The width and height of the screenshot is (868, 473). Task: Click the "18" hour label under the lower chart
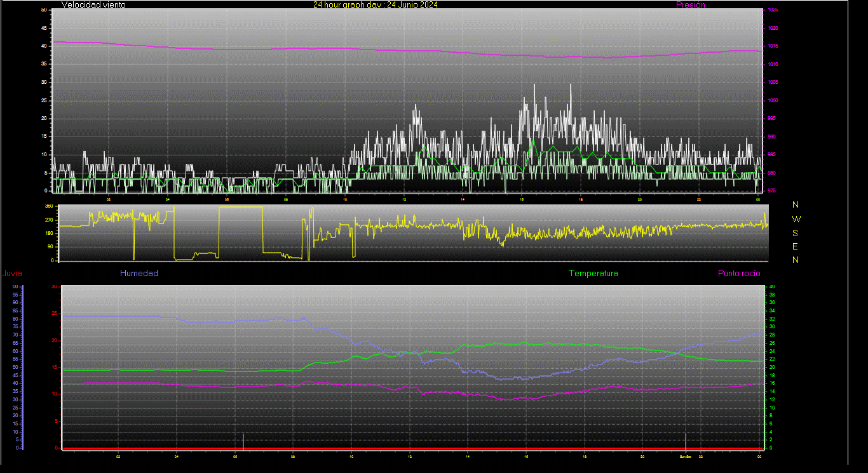point(585,456)
